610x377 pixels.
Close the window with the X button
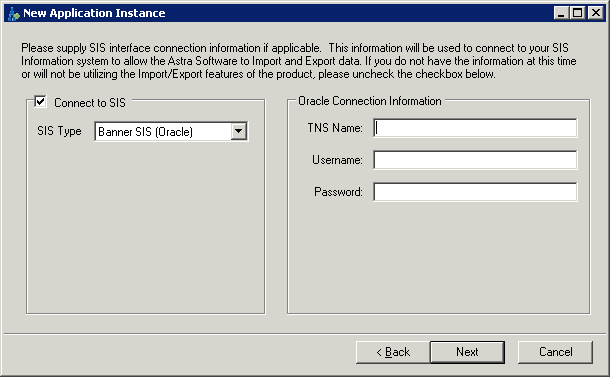596,13
